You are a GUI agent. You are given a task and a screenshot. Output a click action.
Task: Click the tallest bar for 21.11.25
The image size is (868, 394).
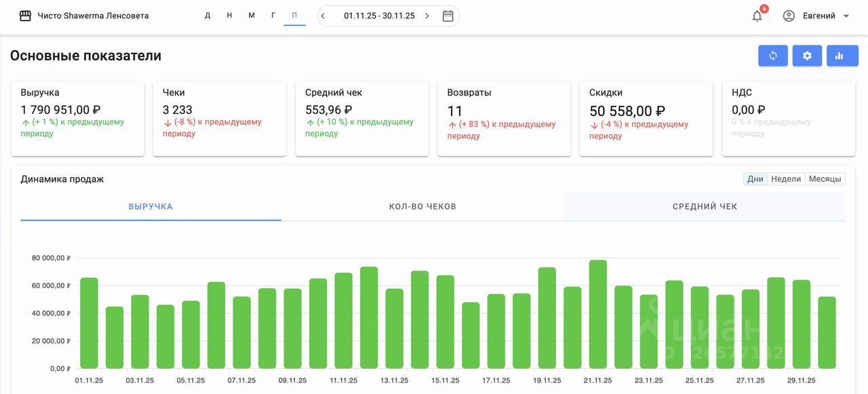pyautogui.click(x=598, y=314)
